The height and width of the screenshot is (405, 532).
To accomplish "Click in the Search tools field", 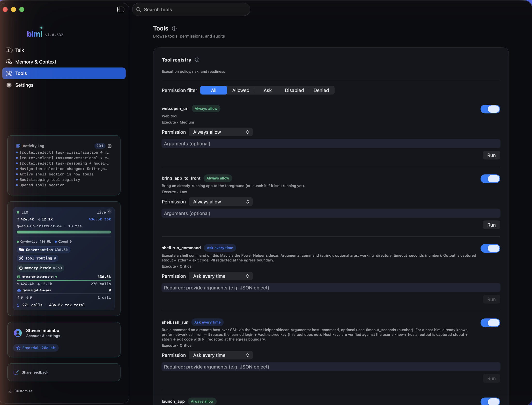I will pyautogui.click(x=191, y=9).
